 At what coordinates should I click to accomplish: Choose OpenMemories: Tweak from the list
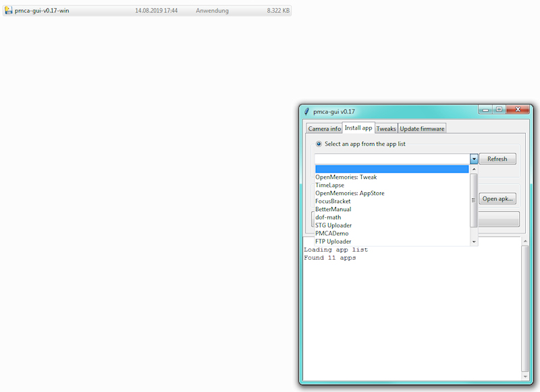tap(346, 177)
